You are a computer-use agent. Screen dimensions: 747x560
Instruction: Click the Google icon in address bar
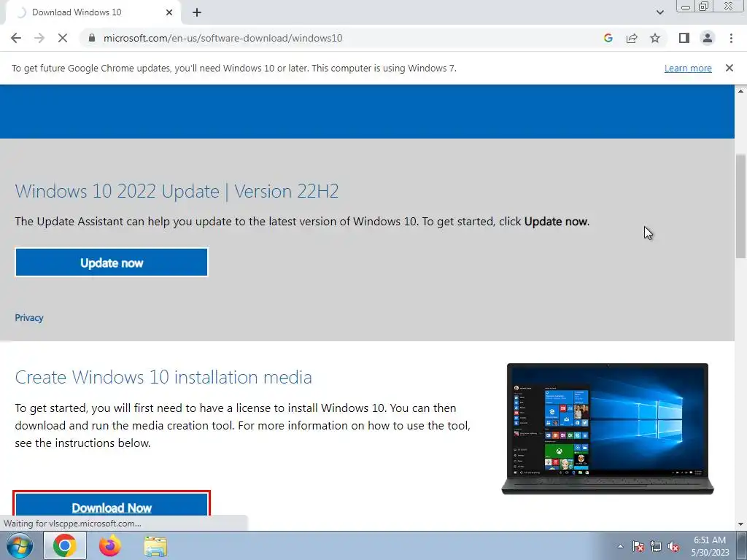(608, 38)
